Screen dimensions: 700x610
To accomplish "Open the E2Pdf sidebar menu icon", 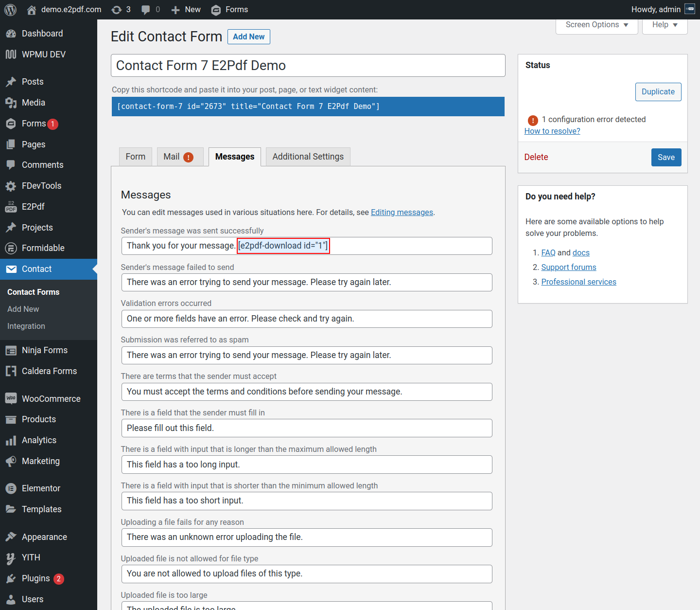I will (x=11, y=207).
